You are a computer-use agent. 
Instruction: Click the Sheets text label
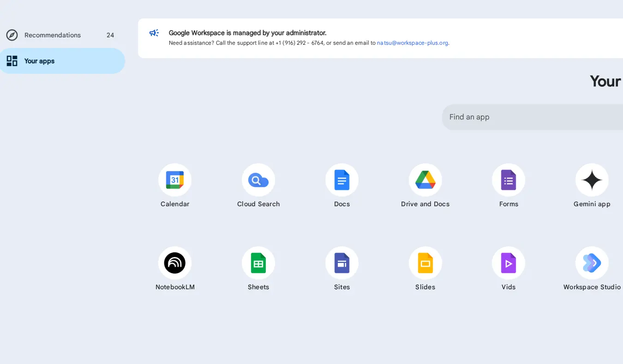point(258,287)
